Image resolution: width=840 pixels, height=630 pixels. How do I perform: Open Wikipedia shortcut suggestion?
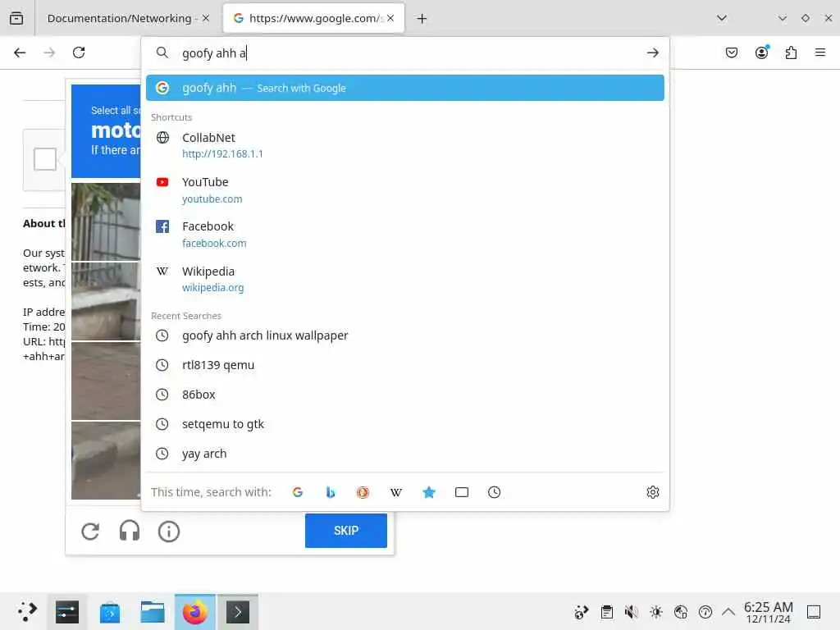point(405,279)
